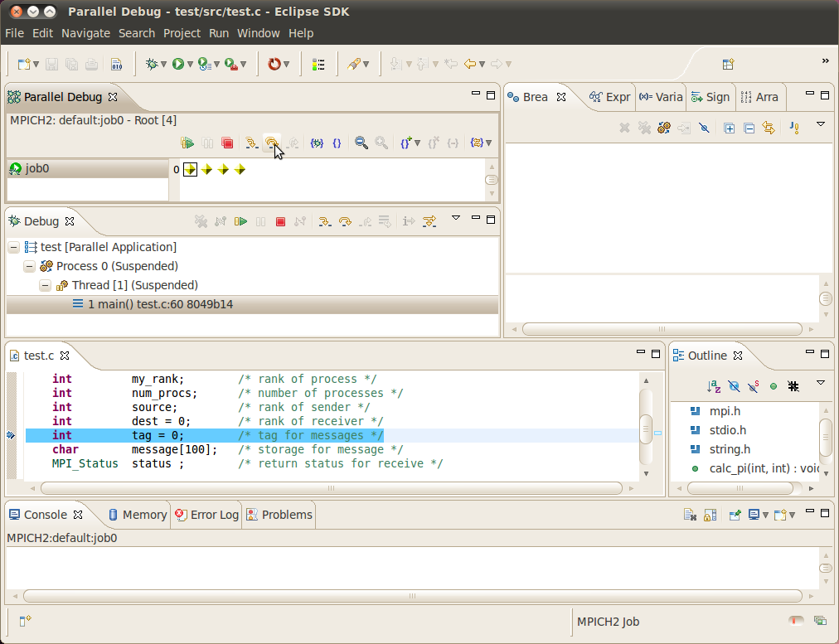Viewport: 839px width, 644px height.
Task: Open dropdown arrow next to Run icon
Action: point(190,65)
